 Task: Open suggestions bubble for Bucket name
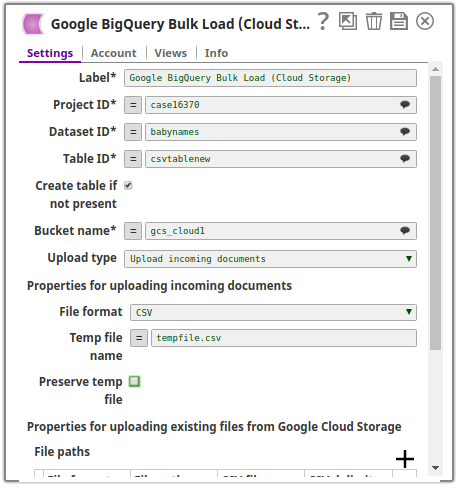point(405,231)
